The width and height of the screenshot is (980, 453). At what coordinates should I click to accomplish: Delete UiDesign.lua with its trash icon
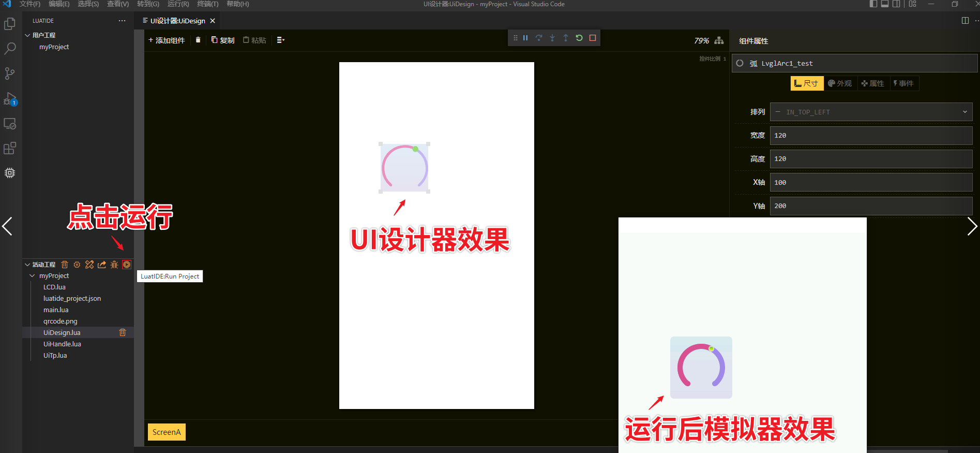[x=123, y=332]
